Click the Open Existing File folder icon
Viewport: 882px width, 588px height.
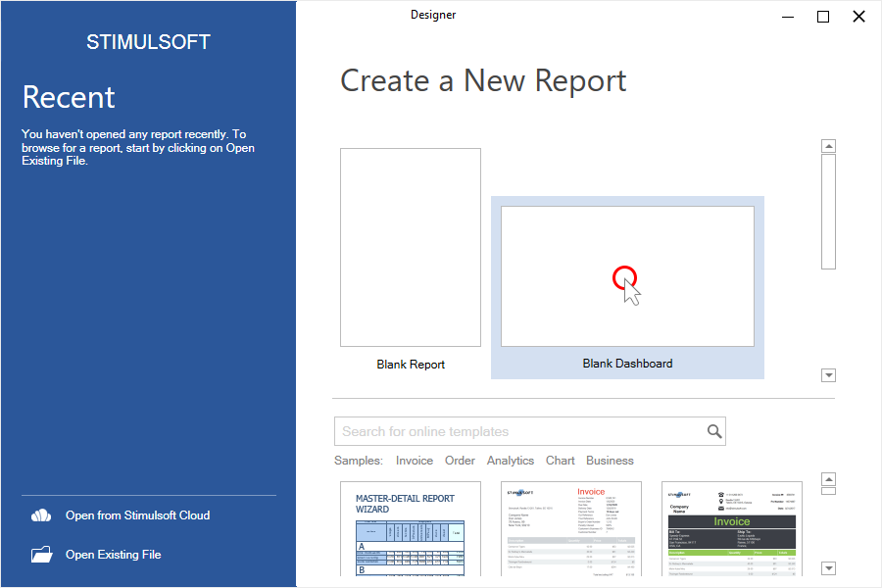[x=41, y=555]
